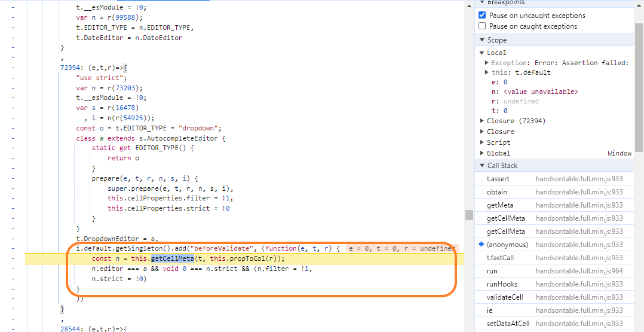The image size is (644, 332).
Task: Expand the plain Closure scope row
Action: click(x=482, y=132)
